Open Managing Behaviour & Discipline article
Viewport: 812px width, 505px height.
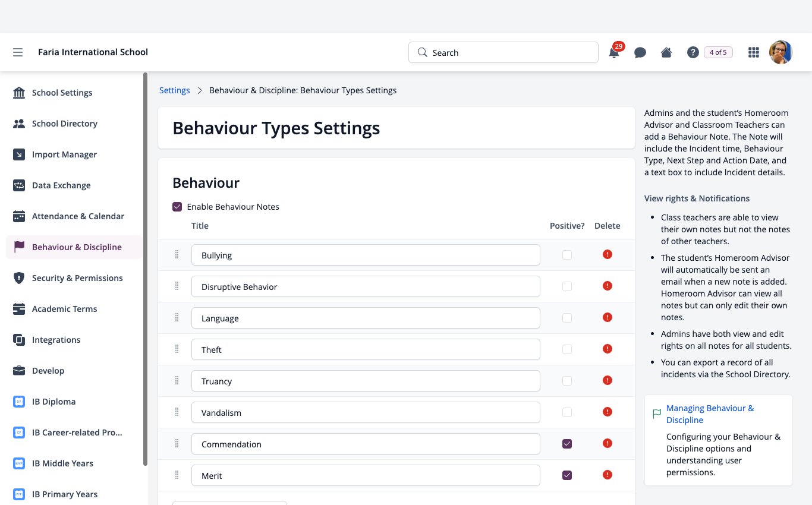[710, 414]
